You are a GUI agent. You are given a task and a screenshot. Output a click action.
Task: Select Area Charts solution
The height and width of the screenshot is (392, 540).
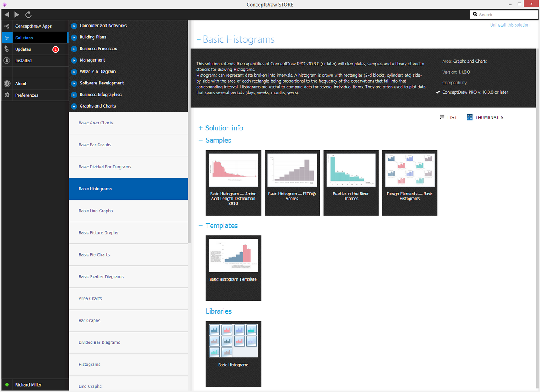coord(128,299)
